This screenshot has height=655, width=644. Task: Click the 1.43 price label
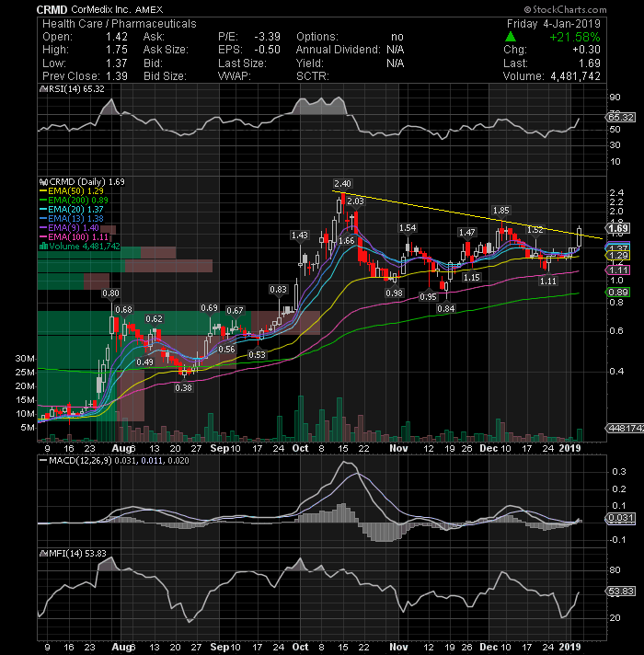[x=299, y=236]
